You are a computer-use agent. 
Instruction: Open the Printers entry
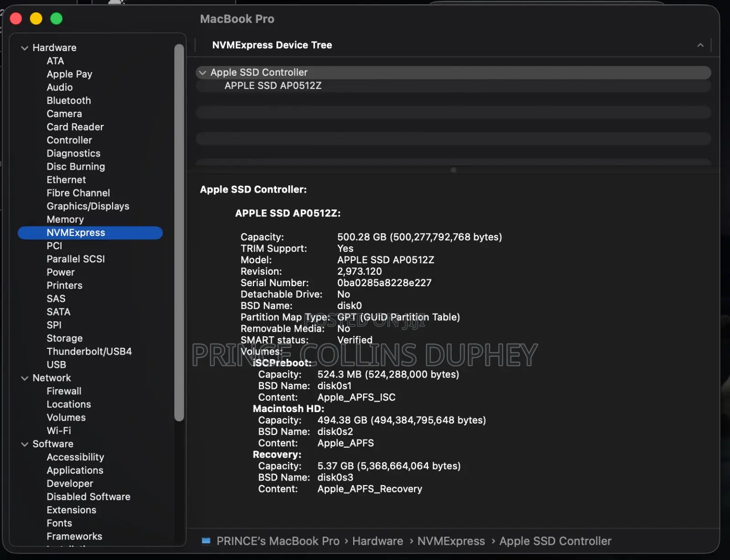[x=64, y=286]
